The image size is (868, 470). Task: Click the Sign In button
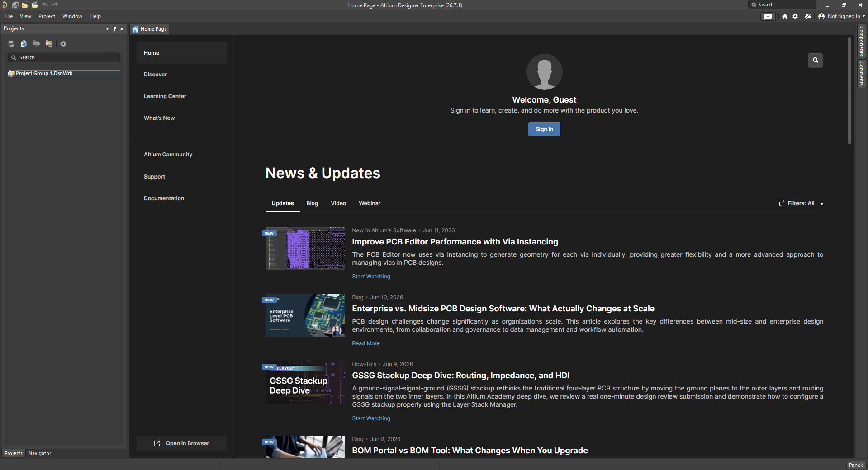tap(544, 129)
